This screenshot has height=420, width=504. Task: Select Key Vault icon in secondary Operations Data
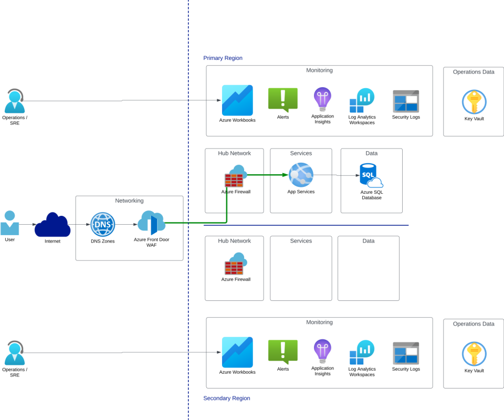(474, 354)
